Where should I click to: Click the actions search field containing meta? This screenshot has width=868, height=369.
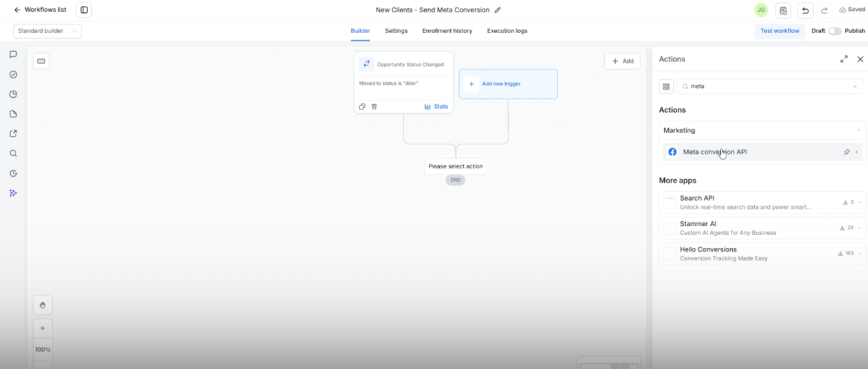pyautogui.click(x=770, y=86)
